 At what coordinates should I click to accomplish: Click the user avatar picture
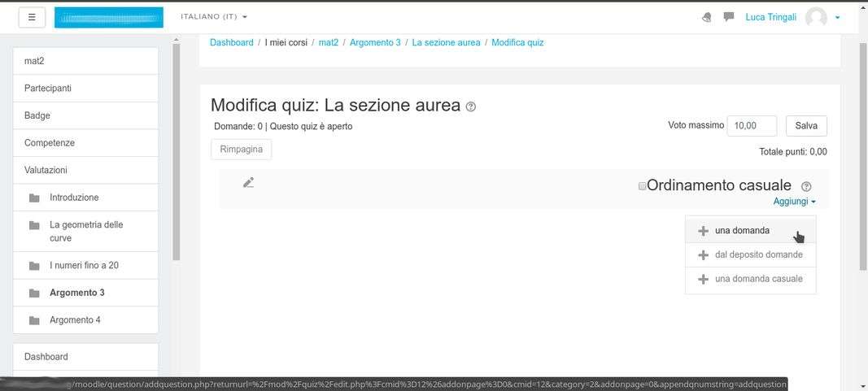click(816, 17)
